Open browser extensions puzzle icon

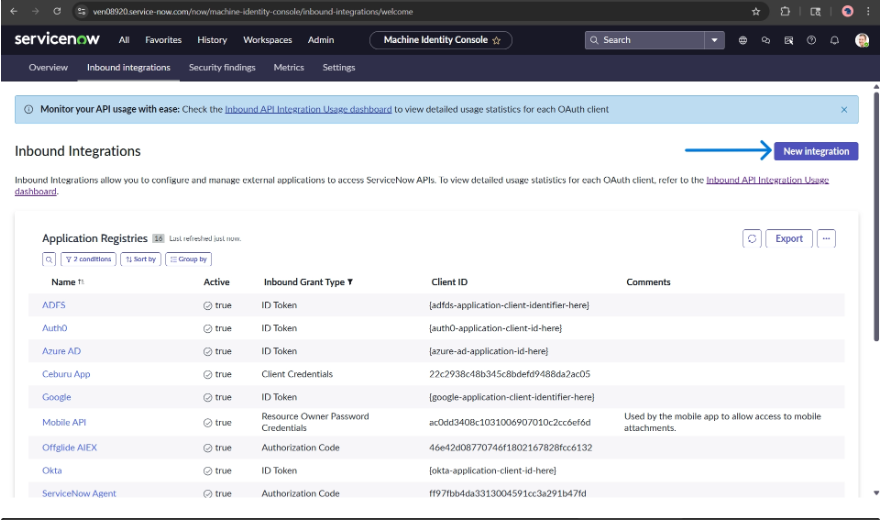(x=785, y=11)
